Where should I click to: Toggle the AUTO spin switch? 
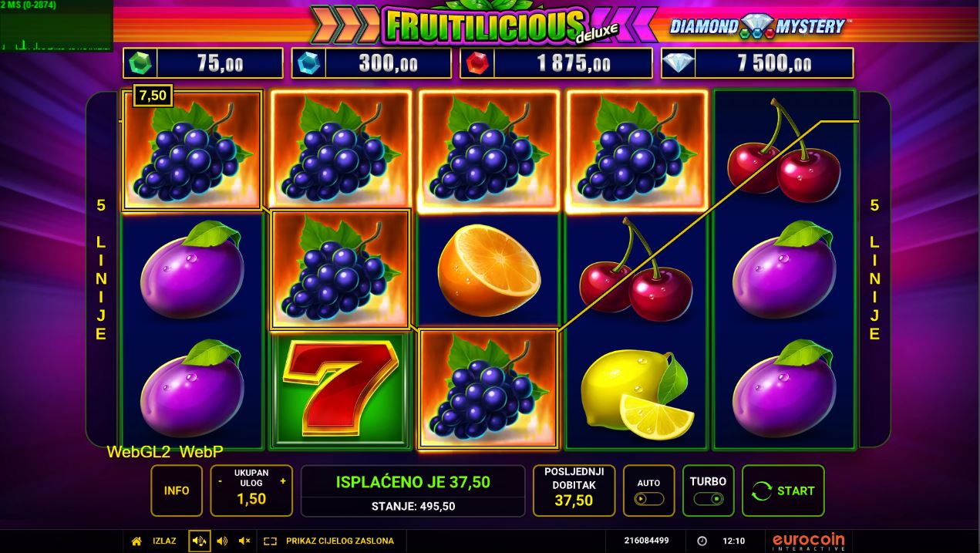tap(648, 499)
